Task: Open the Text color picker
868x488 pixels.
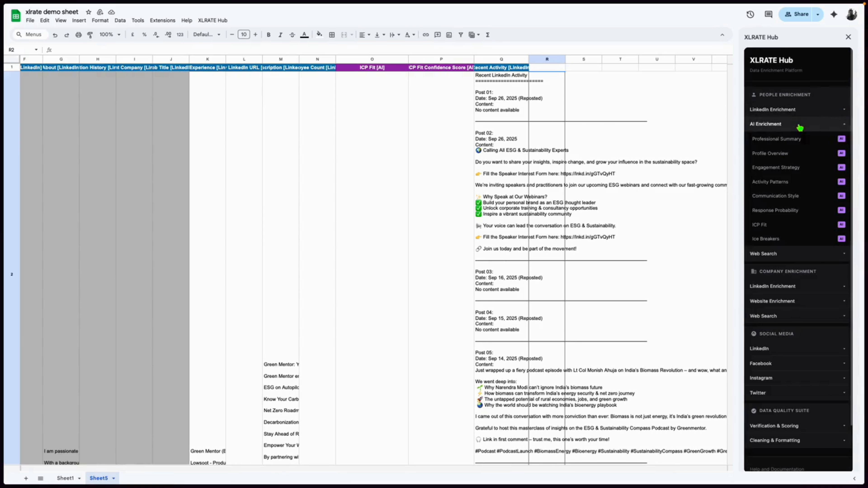Action: tap(304, 34)
